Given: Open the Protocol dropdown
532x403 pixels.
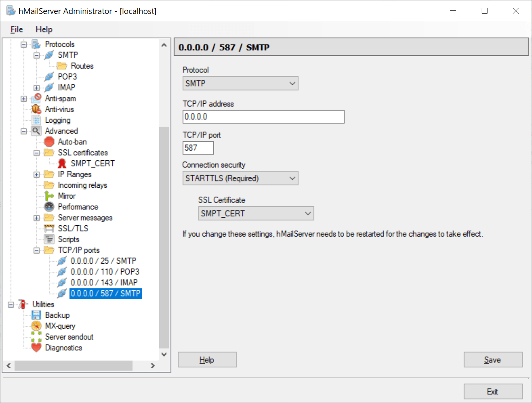Looking at the screenshot, I should click(x=240, y=83).
